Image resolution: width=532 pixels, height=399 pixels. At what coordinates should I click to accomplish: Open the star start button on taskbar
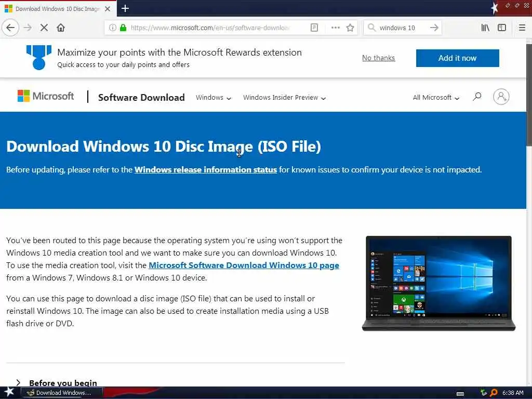(x=9, y=392)
